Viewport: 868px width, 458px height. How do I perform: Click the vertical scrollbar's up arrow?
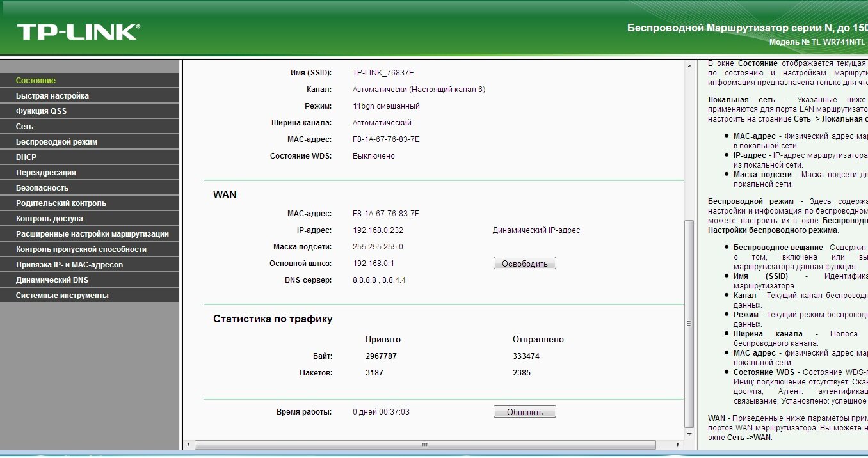tap(689, 65)
